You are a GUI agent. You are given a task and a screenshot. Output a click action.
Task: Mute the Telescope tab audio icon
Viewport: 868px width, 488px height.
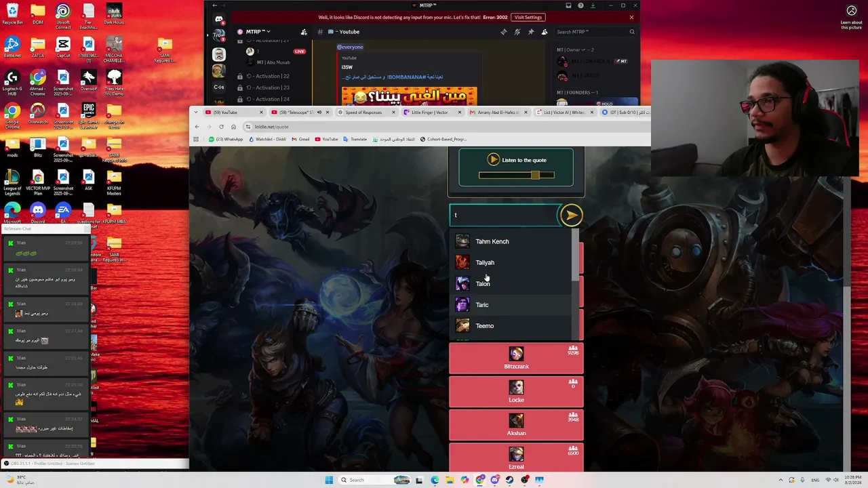pos(319,113)
